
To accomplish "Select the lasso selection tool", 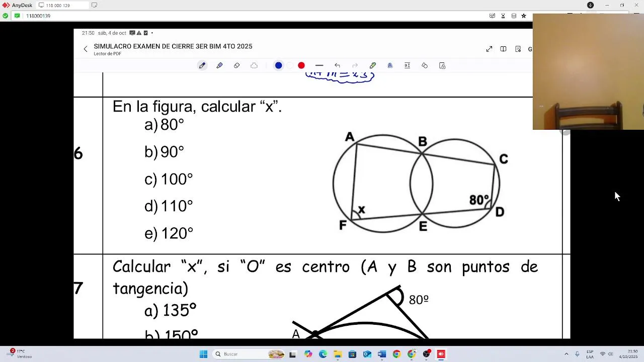I will (254, 65).
